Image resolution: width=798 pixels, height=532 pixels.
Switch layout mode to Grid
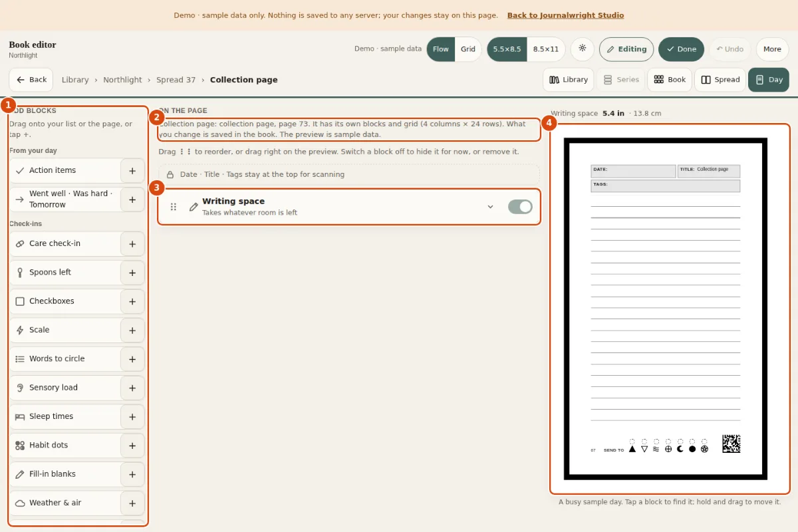468,49
